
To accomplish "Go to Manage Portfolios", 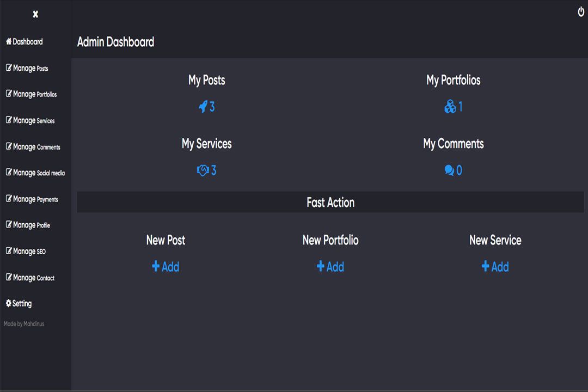I will coord(32,94).
